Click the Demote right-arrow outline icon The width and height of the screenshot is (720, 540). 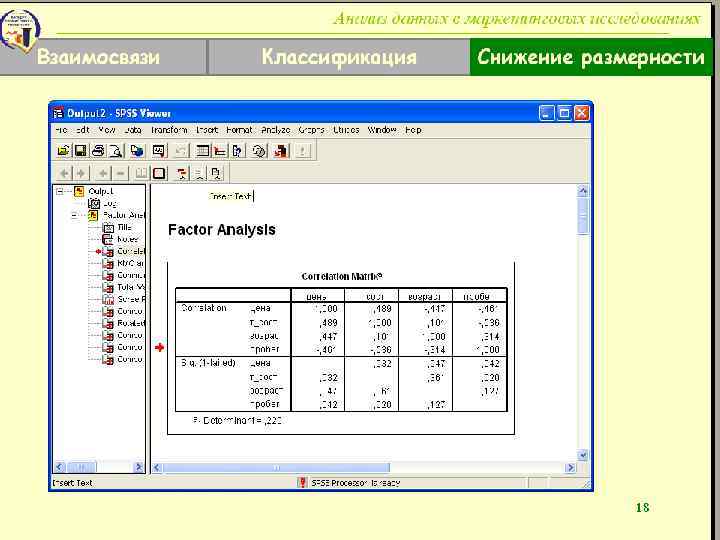(81, 174)
